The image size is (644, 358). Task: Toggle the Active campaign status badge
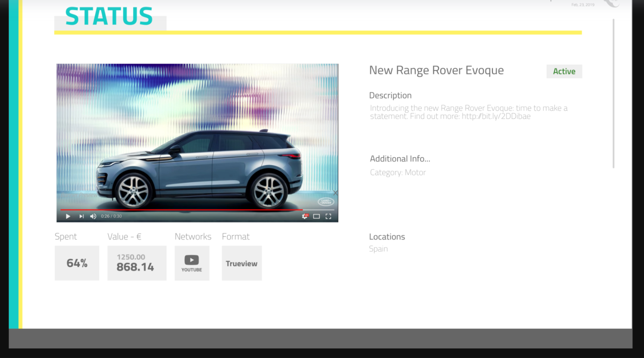[564, 71]
